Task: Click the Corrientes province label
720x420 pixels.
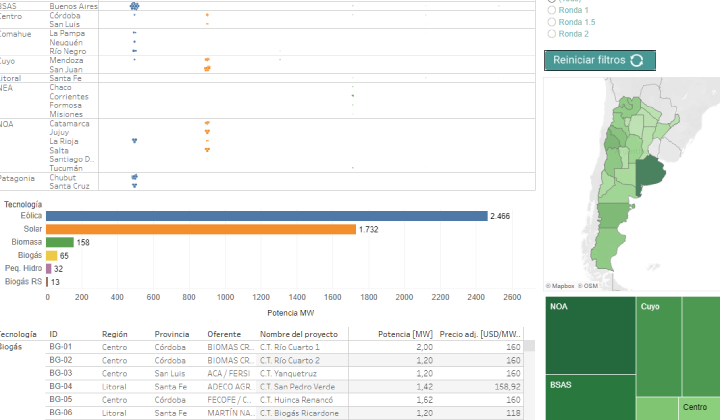Action: coord(69,96)
